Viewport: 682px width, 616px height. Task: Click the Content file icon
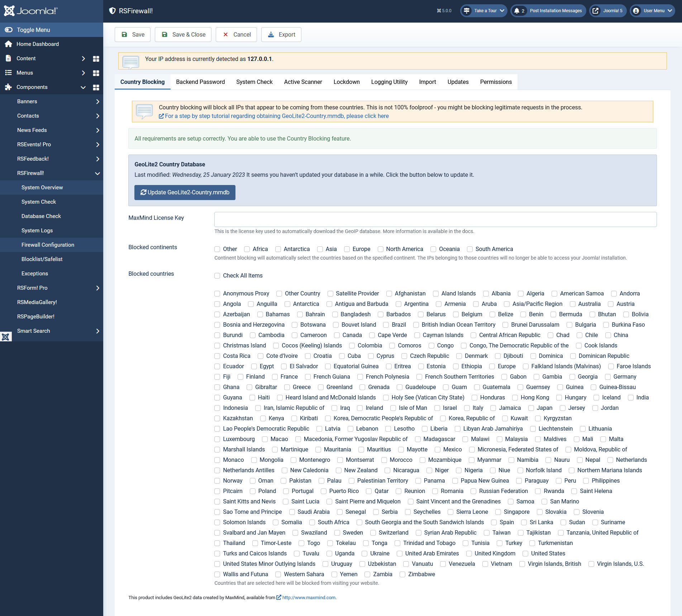pyautogui.click(x=8, y=58)
